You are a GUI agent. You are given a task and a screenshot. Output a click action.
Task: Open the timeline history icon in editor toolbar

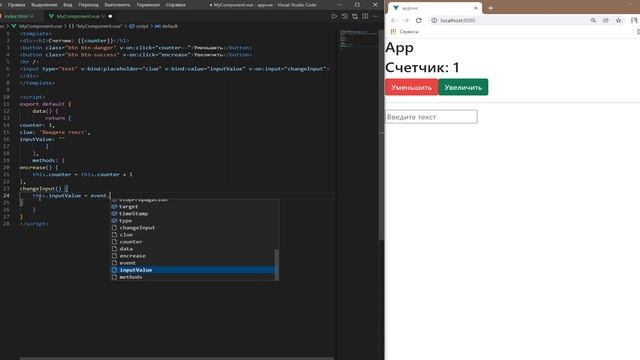coord(345,16)
